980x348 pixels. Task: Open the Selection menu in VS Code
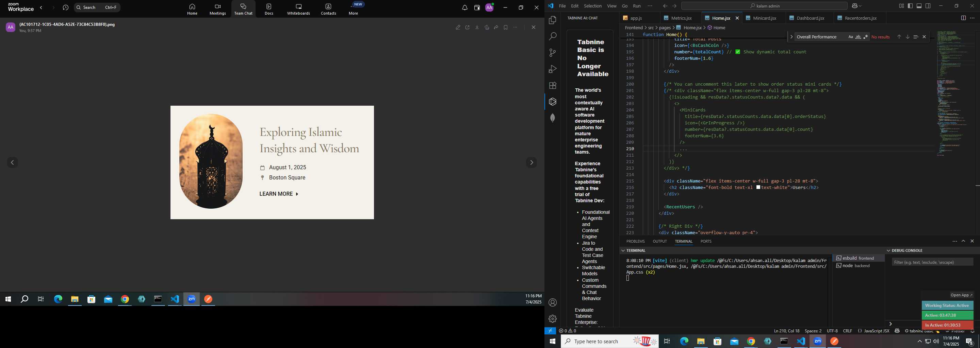[593, 6]
